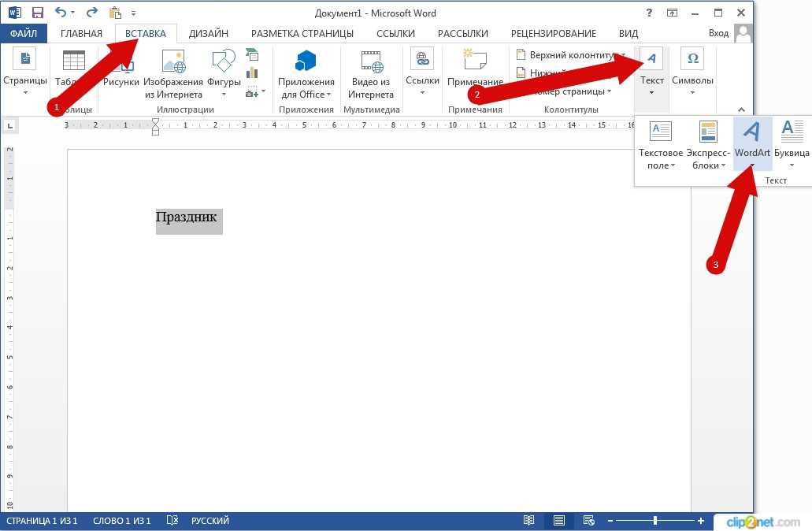This screenshot has width=812, height=531.
Task: Switch to Web Layout view
Action: pos(588,521)
